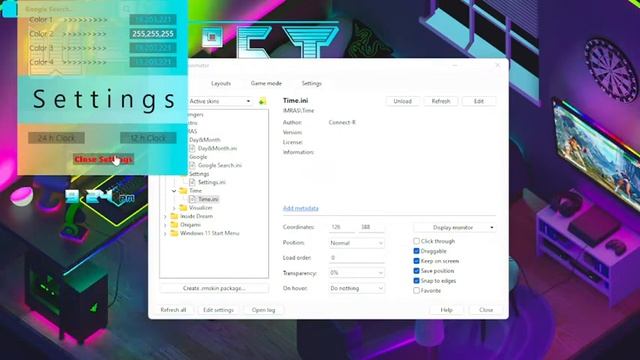Expand the Origami folder arrow
The width and height of the screenshot is (640, 360).
click(x=165, y=225)
